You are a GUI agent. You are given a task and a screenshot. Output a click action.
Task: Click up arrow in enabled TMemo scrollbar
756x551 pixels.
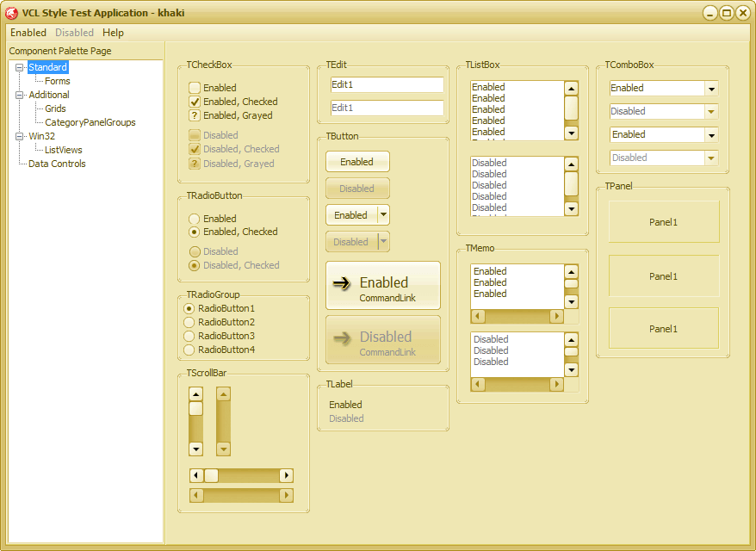[571, 270]
